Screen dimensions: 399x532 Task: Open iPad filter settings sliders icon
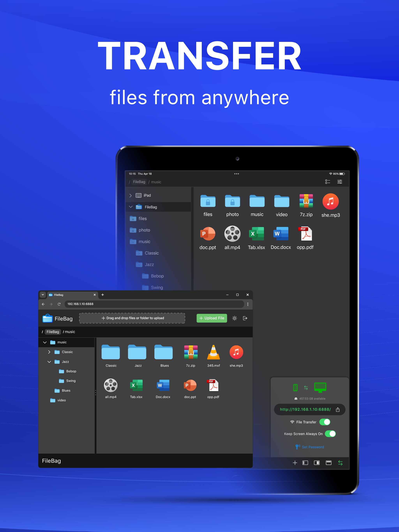(340, 182)
